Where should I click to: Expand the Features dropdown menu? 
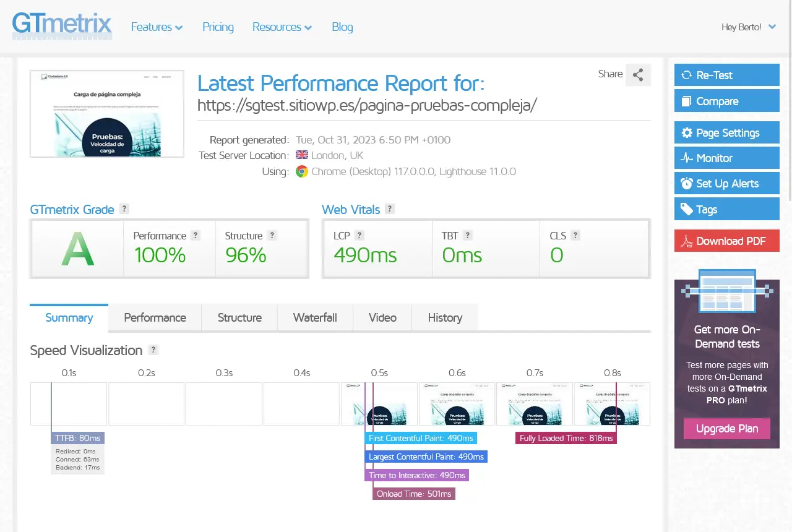tap(157, 27)
